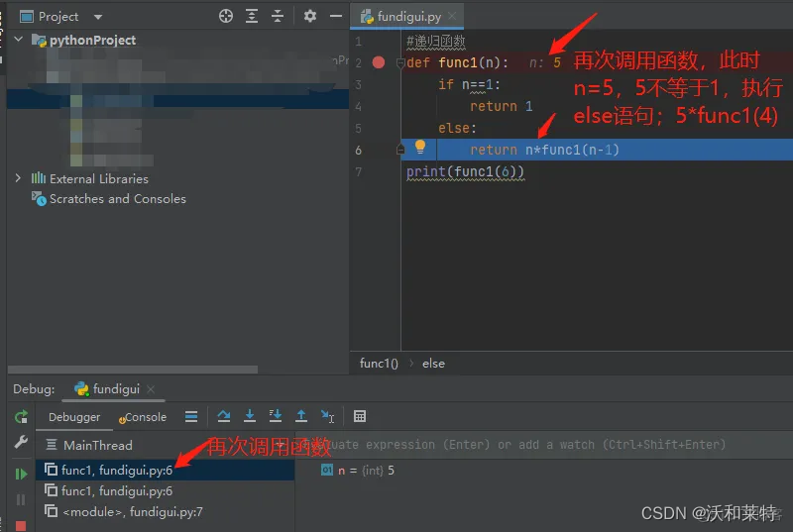Click the Step Over debug icon
Screen dimensions: 793x532
(x=224, y=416)
